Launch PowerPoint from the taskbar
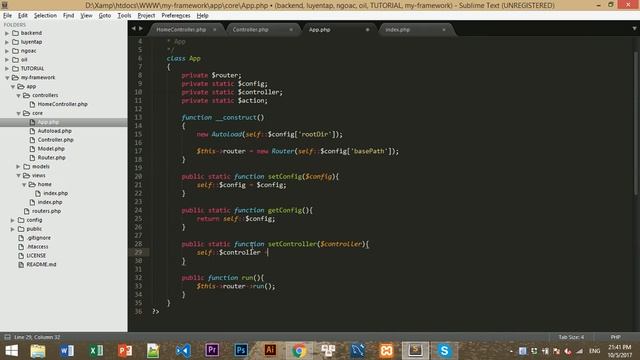The image size is (640, 360). 125,351
